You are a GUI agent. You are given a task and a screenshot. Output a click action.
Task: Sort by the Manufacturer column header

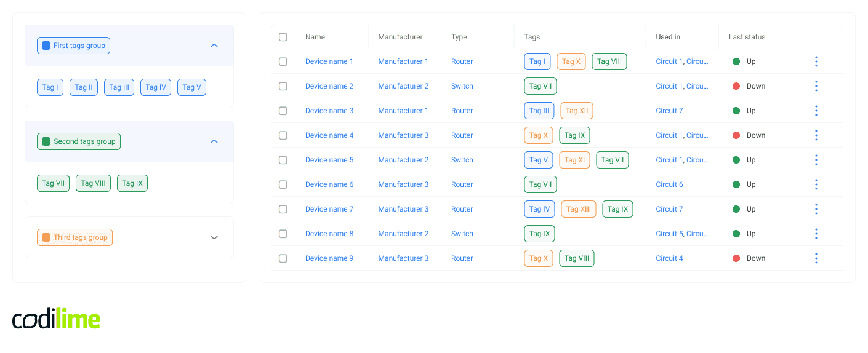401,37
